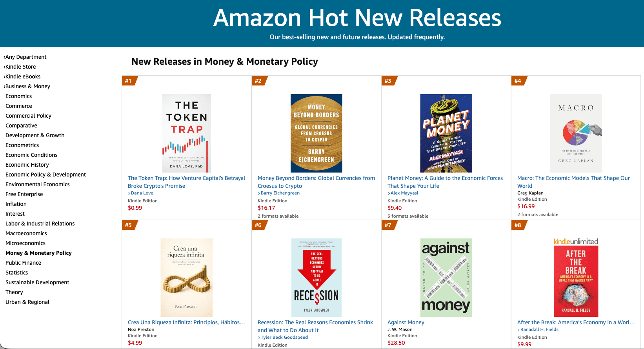The width and height of the screenshot is (644, 349).
Task: Open the Sustainable Development category
Action: (37, 282)
